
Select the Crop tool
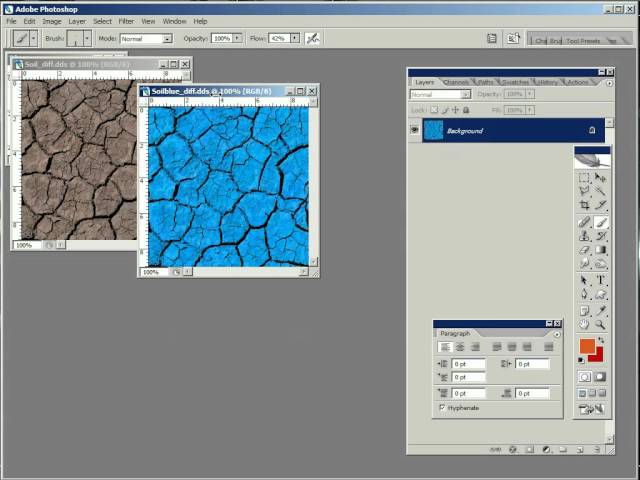click(584, 205)
